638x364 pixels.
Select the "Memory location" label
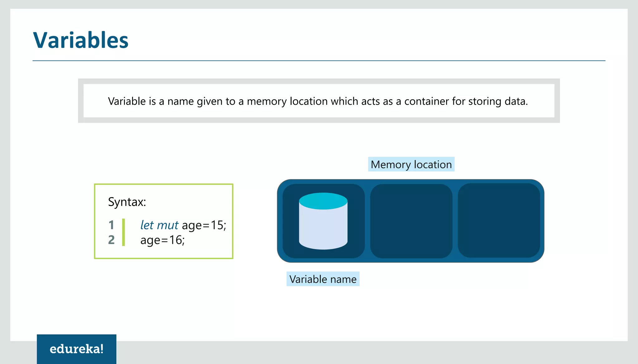pyautogui.click(x=411, y=164)
